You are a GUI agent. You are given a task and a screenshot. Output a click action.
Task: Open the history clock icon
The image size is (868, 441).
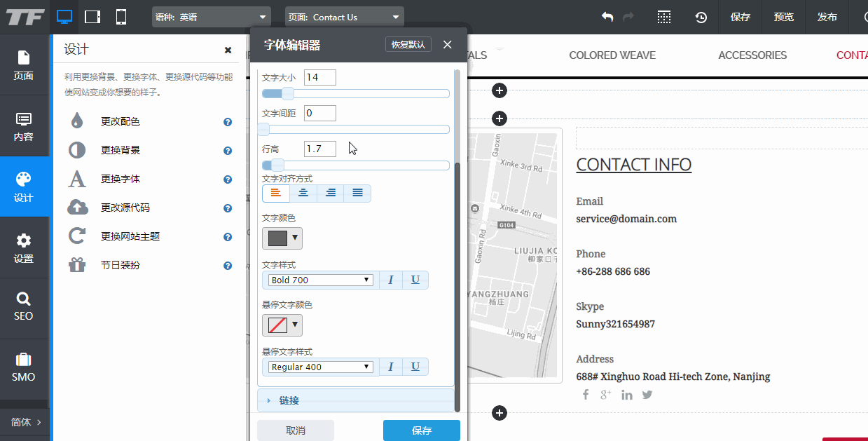coord(701,17)
